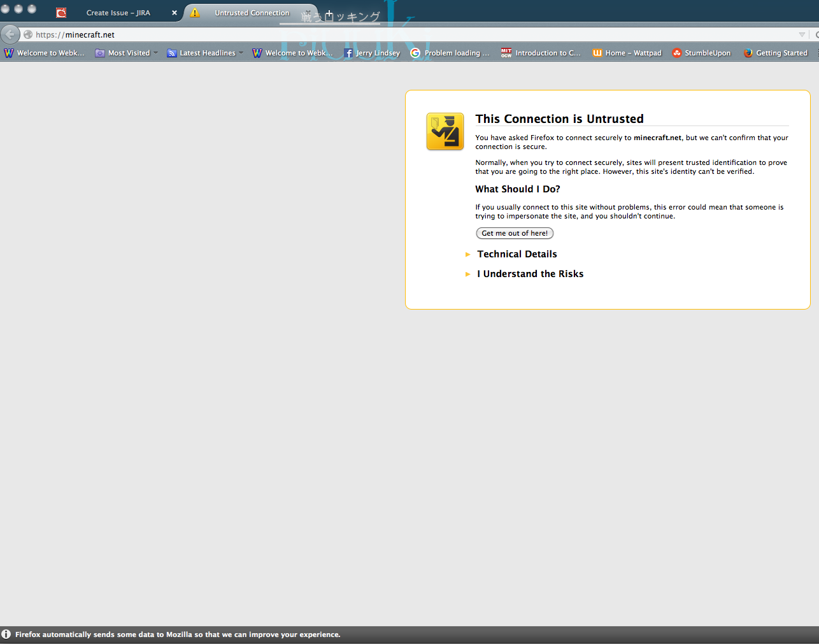Click the policeman warning icon on the error page
819x644 pixels.
click(x=445, y=132)
